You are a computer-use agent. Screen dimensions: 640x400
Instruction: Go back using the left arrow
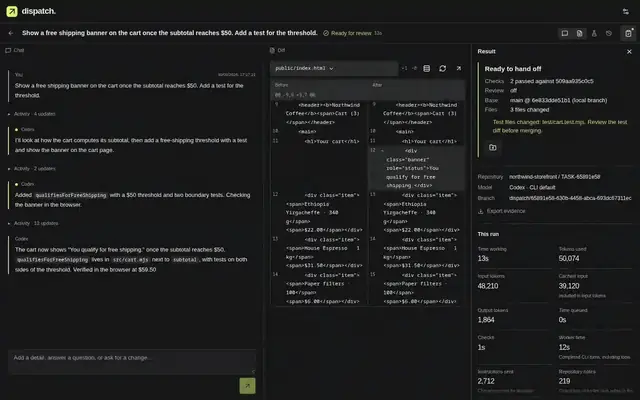tap(11, 33)
